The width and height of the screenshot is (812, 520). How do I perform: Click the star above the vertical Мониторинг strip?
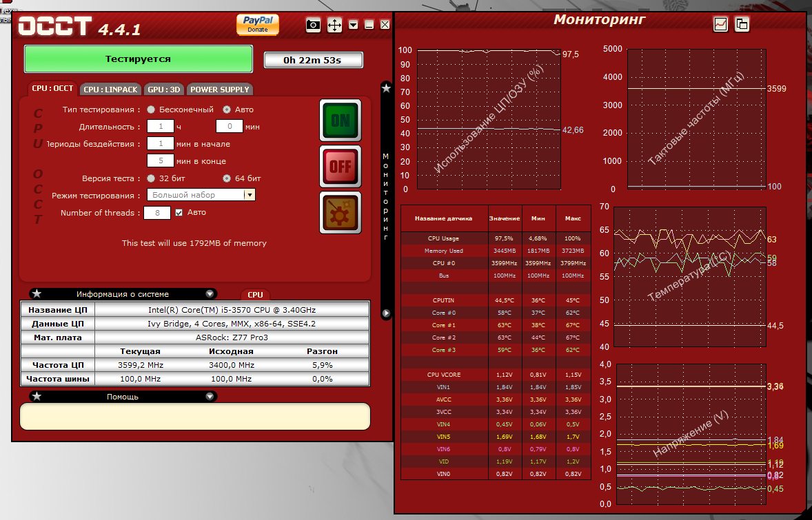[386, 88]
